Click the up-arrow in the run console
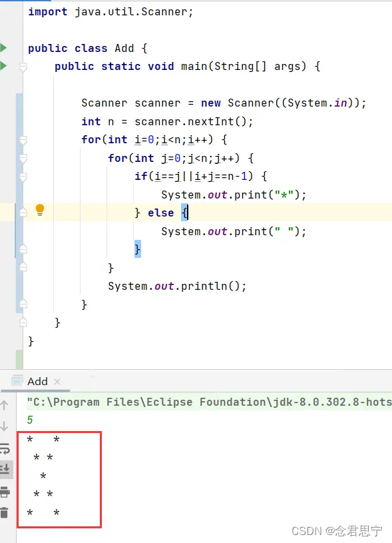The height and width of the screenshot is (543, 392). click(5, 405)
